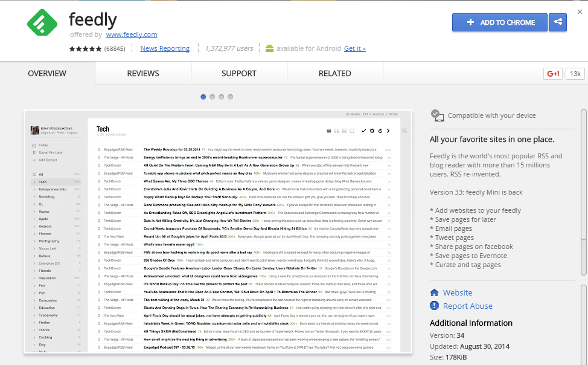Add feedly to Chrome
The height and width of the screenshot is (365, 588).
[x=500, y=22]
